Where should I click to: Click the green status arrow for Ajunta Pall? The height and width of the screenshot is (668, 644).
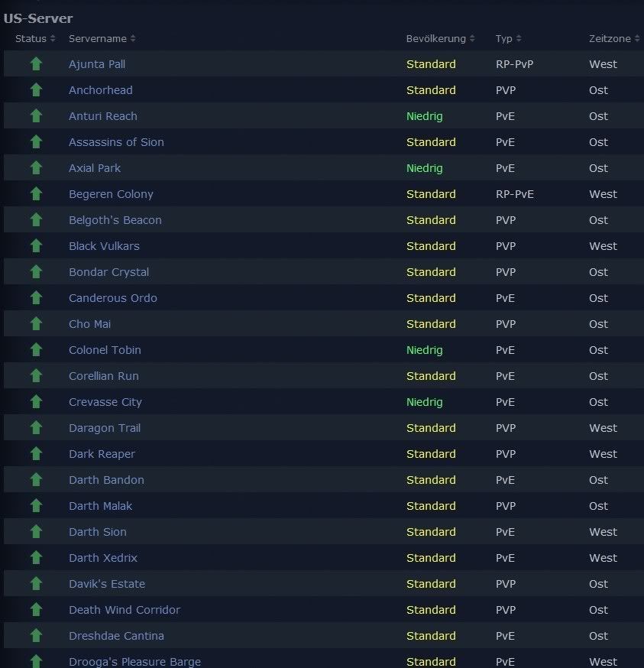36,64
